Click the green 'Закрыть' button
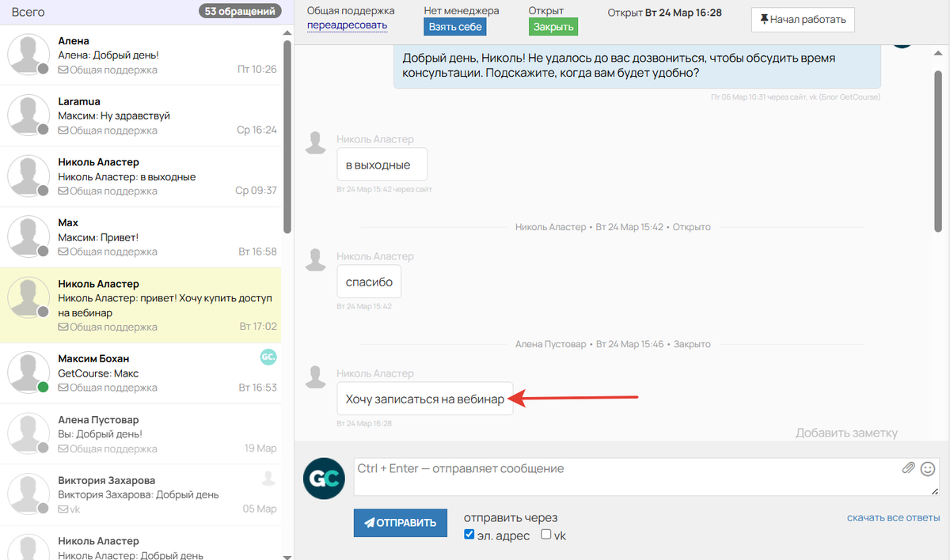 click(553, 26)
